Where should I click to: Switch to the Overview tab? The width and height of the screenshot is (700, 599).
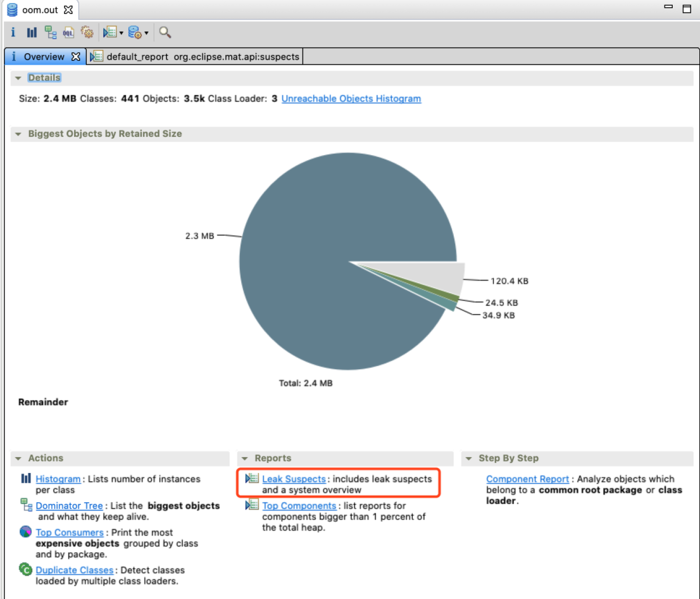click(x=44, y=57)
